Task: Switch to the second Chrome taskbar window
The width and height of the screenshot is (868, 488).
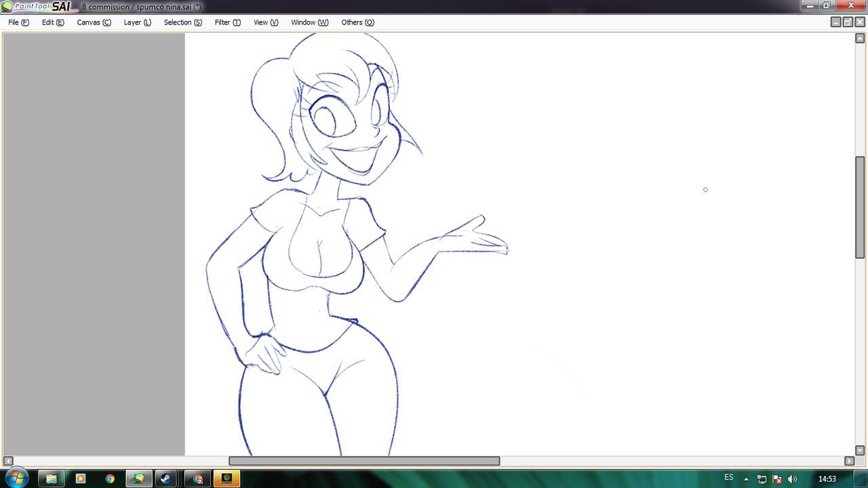Action: [x=197, y=479]
